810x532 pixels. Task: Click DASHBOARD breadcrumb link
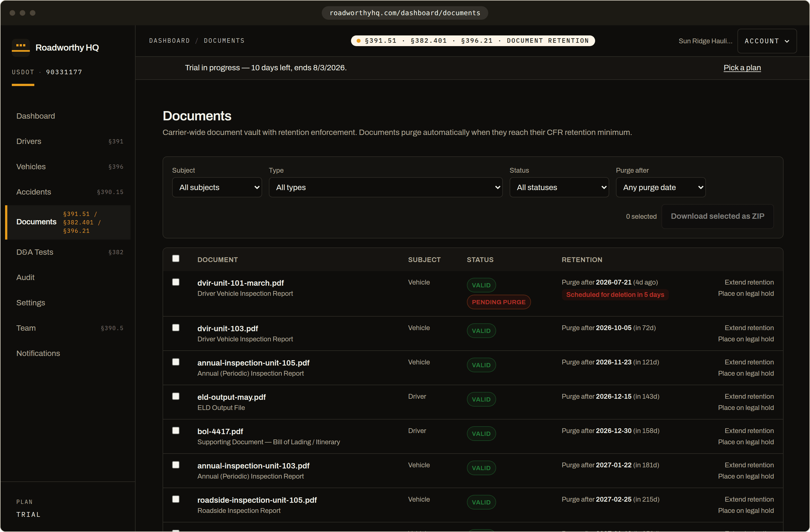tap(170, 41)
